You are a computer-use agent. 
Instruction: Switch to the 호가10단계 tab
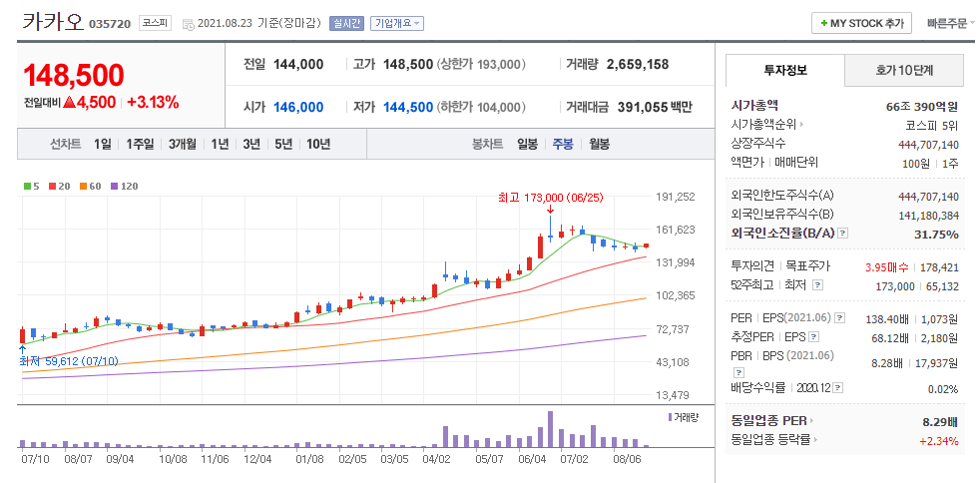pos(904,71)
